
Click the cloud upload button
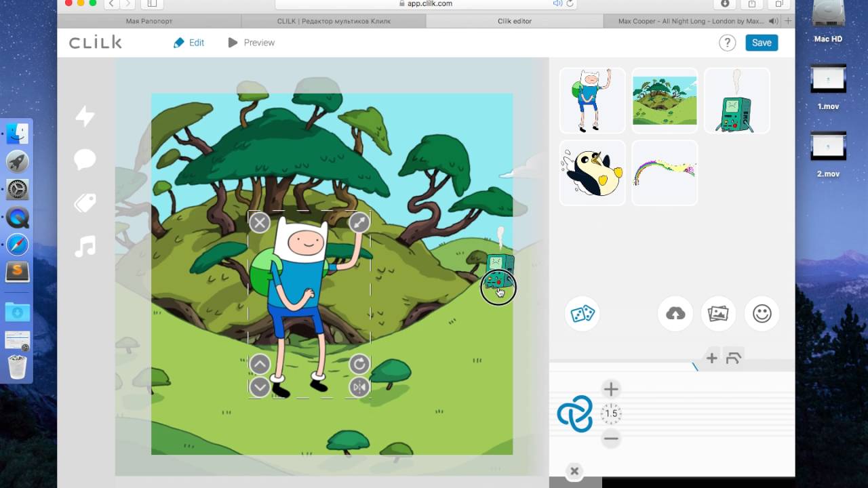675,314
